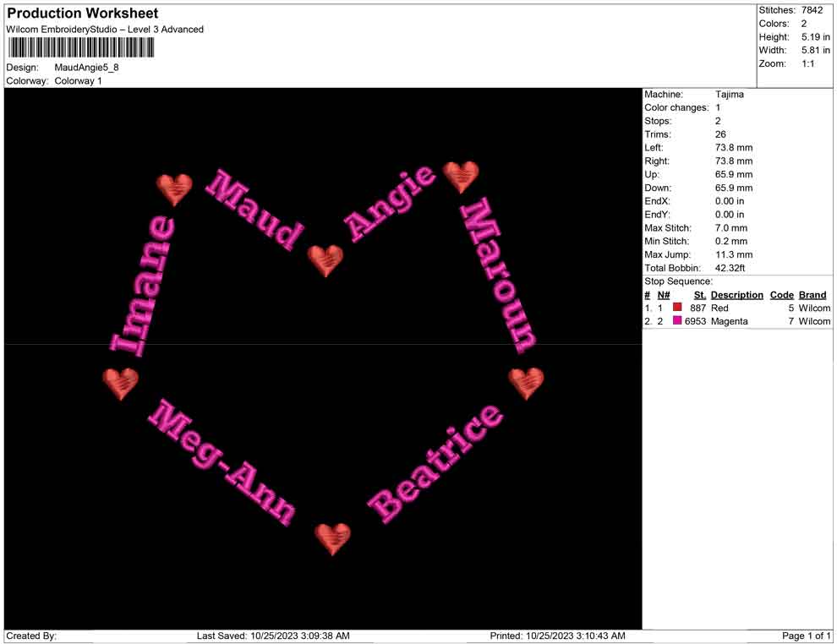
Task: Click the St. column header
Action: [699, 295]
